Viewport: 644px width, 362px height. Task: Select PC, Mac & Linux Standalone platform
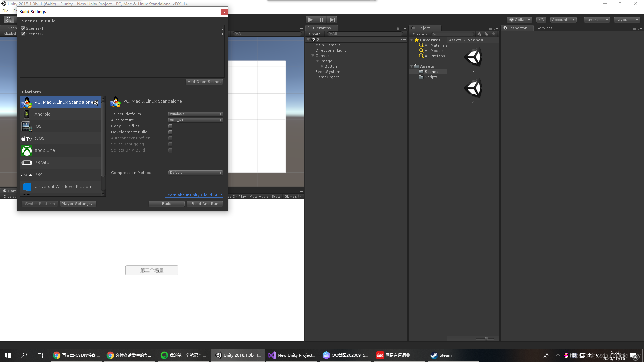[x=61, y=102]
